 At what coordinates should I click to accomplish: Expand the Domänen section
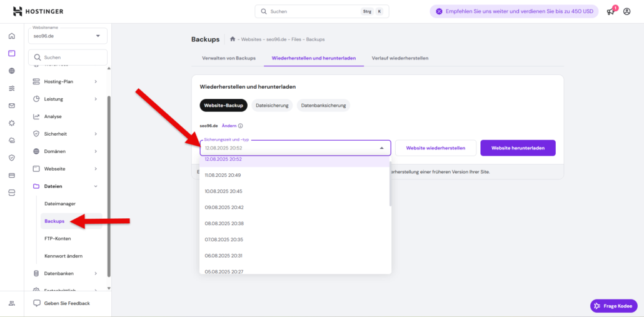tap(96, 151)
